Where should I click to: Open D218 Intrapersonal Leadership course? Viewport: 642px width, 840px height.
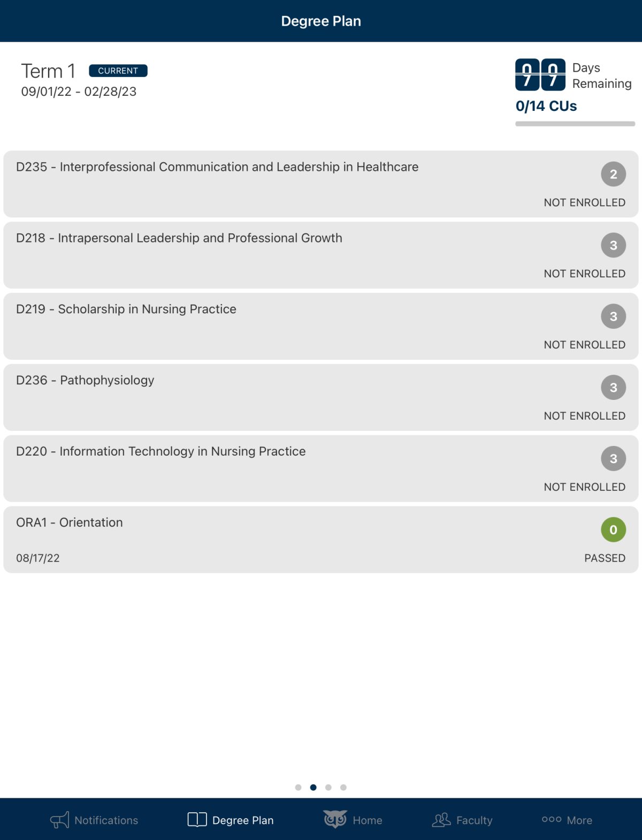(321, 255)
